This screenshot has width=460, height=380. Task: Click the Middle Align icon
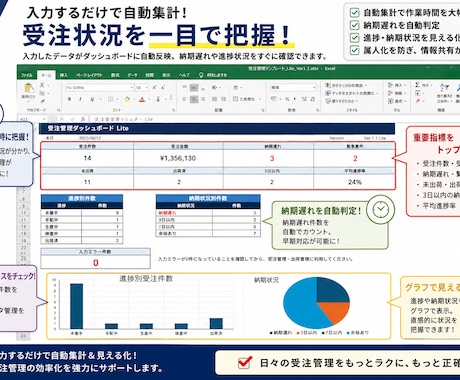click(194, 88)
